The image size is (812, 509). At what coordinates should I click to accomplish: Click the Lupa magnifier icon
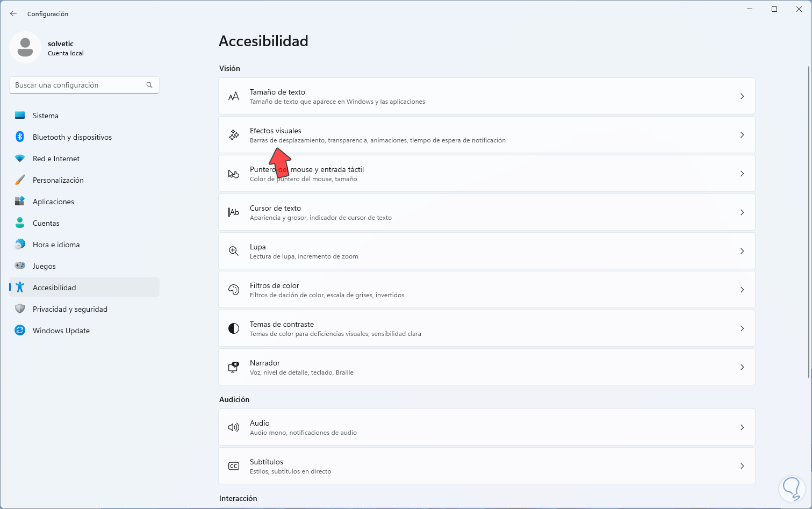(x=234, y=251)
